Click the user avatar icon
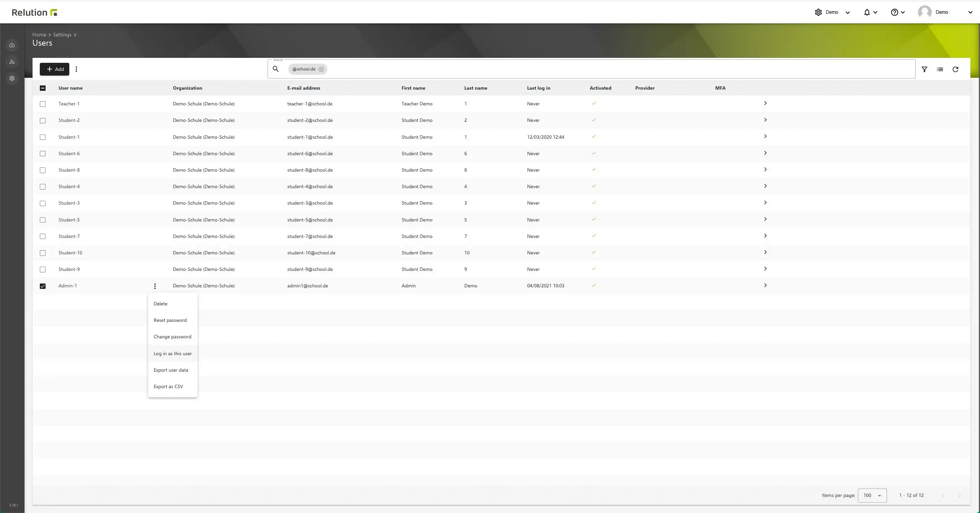This screenshot has height=513, width=980. pyautogui.click(x=925, y=12)
